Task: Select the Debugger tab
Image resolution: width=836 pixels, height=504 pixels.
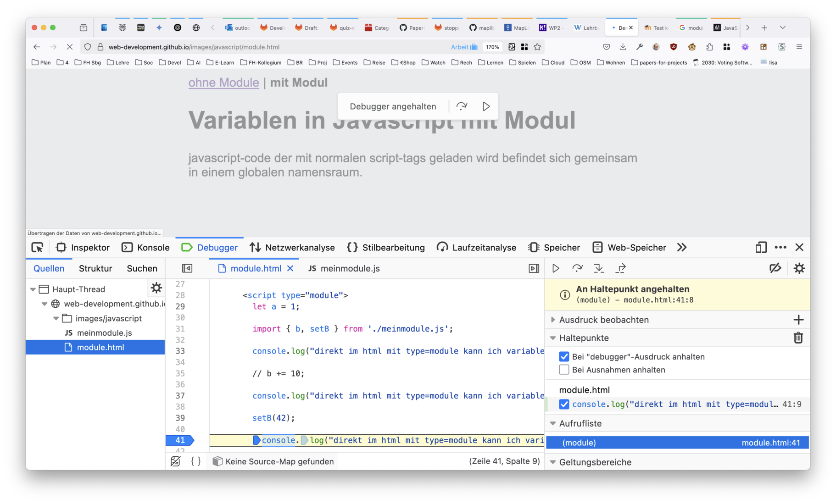Action: coord(210,248)
